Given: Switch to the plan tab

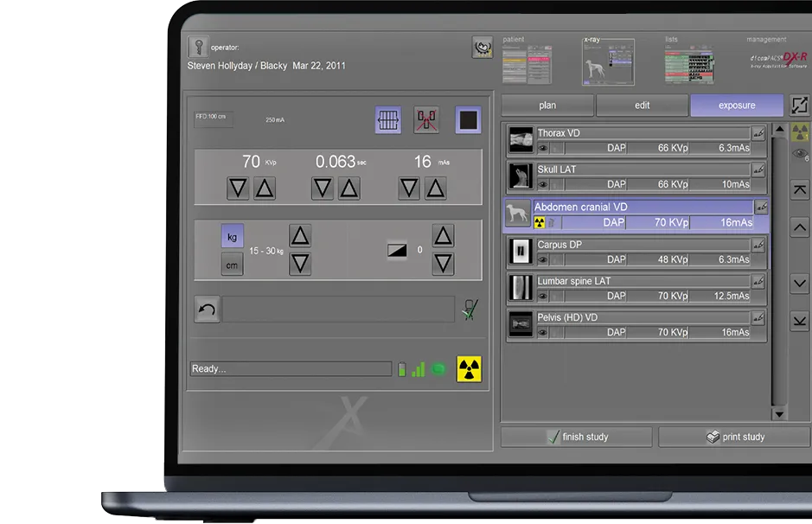Looking at the screenshot, I should pos(547,105).
